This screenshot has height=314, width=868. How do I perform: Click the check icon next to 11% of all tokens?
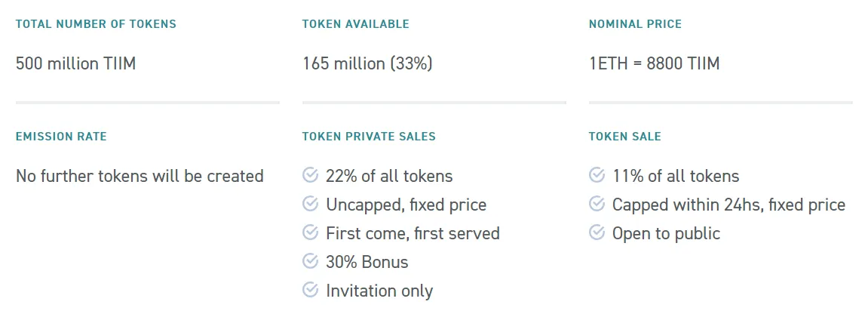click(597, 175)
